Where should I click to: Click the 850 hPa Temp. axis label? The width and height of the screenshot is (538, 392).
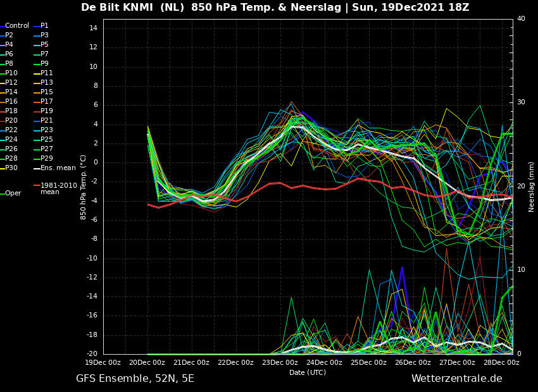tap(84, 187)
